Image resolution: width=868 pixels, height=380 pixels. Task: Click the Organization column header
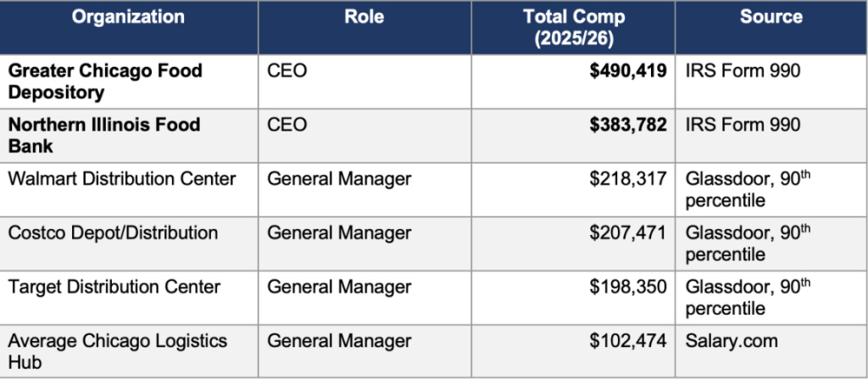[x=128, y=17]
